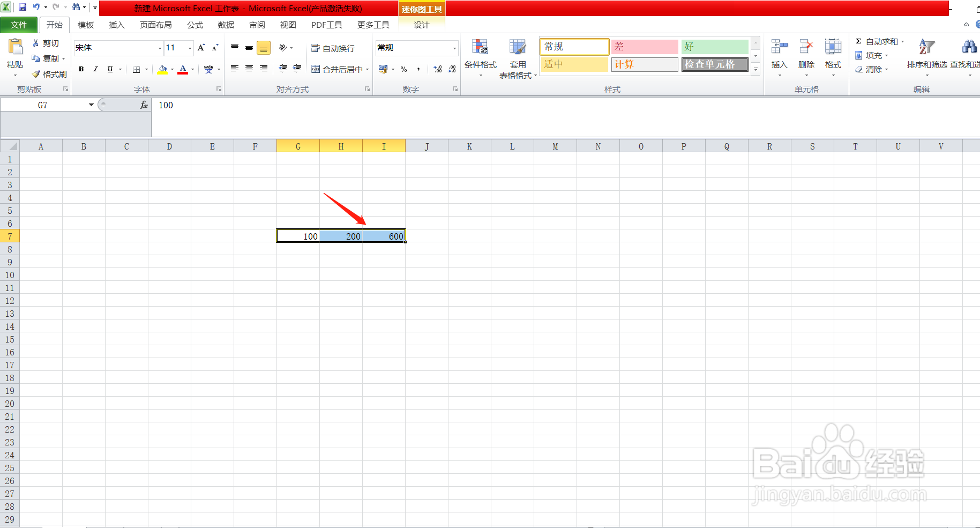Screen dimensions: 980x528
Task: Toggle middle vertical alignment
Action: pyautogui.click(x=249, y=48)
